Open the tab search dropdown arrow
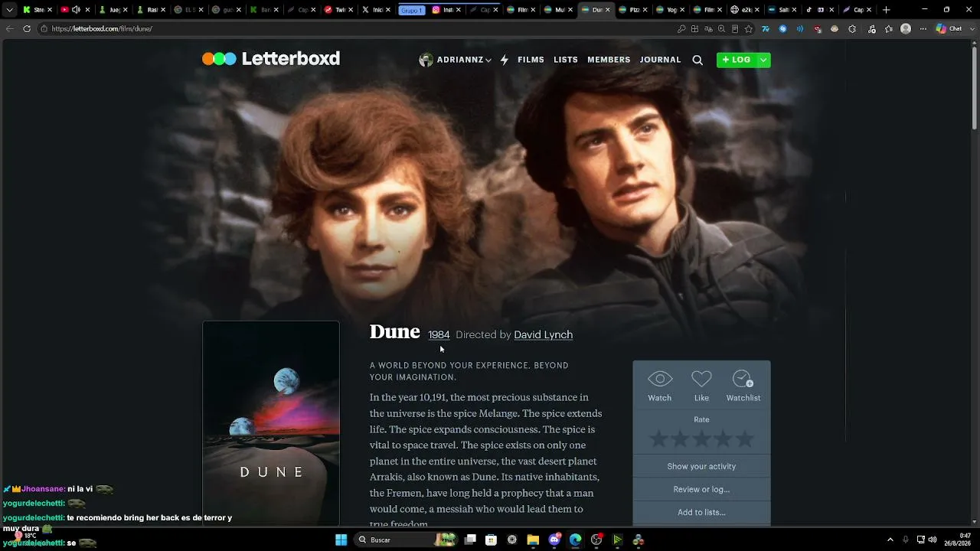This screenshot has width=980, height=551. tap(9, 10)
